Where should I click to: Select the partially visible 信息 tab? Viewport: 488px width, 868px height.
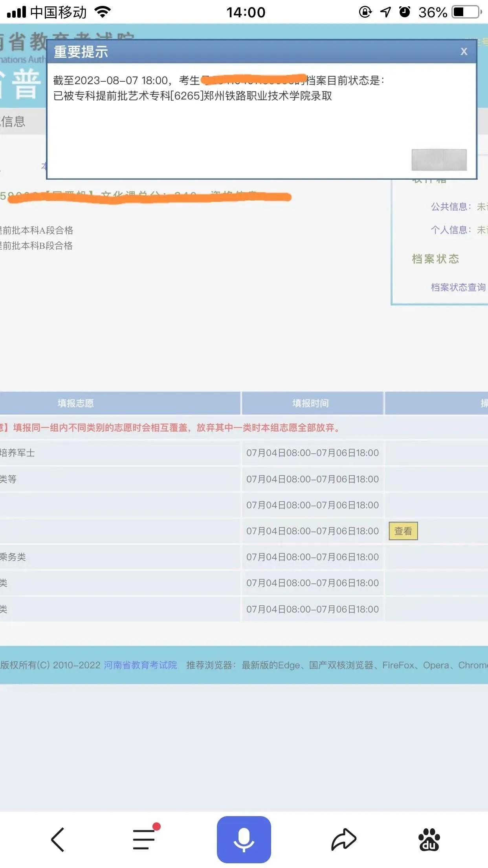(x=13, y=121)
